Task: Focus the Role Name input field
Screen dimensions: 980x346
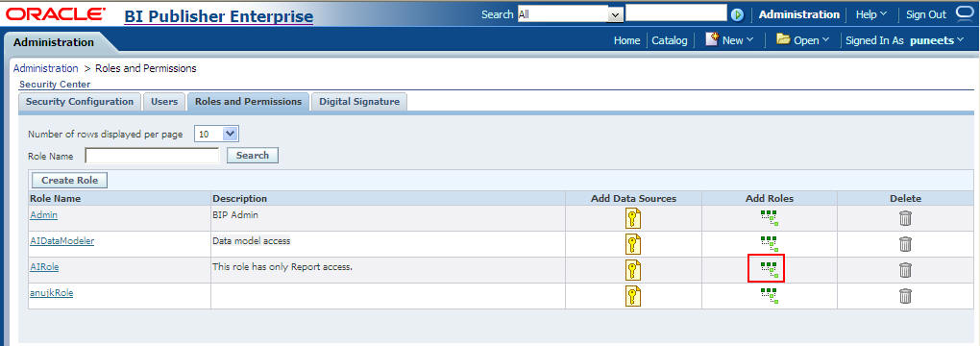Action: [x=152, y=155]
